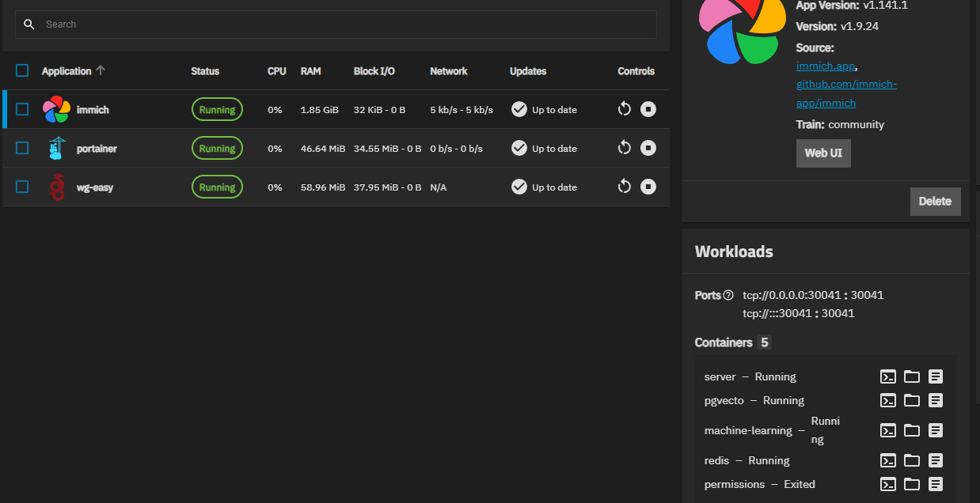
Task: Open shell for pgvecto container
Action: tap(889, 400)
